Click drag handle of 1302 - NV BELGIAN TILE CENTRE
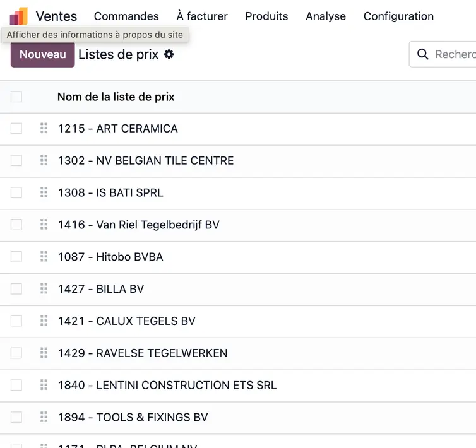The image size is (476, 448). [x=44, y=160]
